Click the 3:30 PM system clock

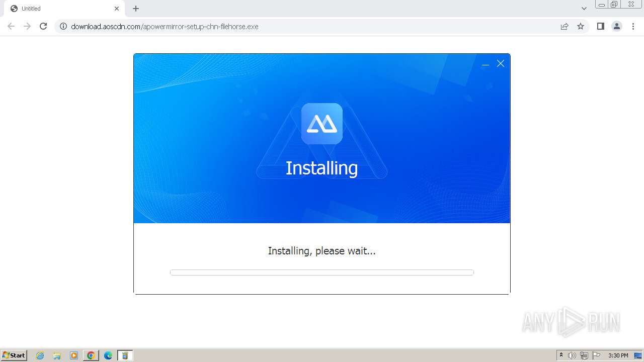point(618,355)
